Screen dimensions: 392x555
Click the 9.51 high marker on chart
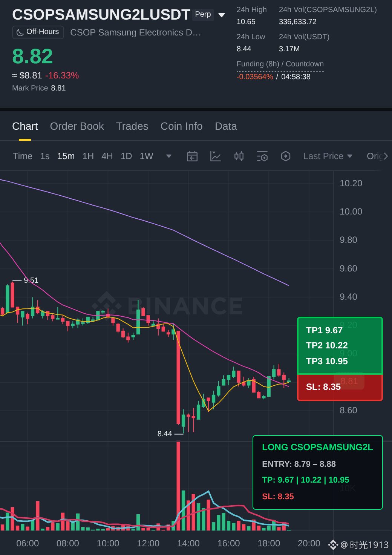pyautogui.click(x=31, y=280)
